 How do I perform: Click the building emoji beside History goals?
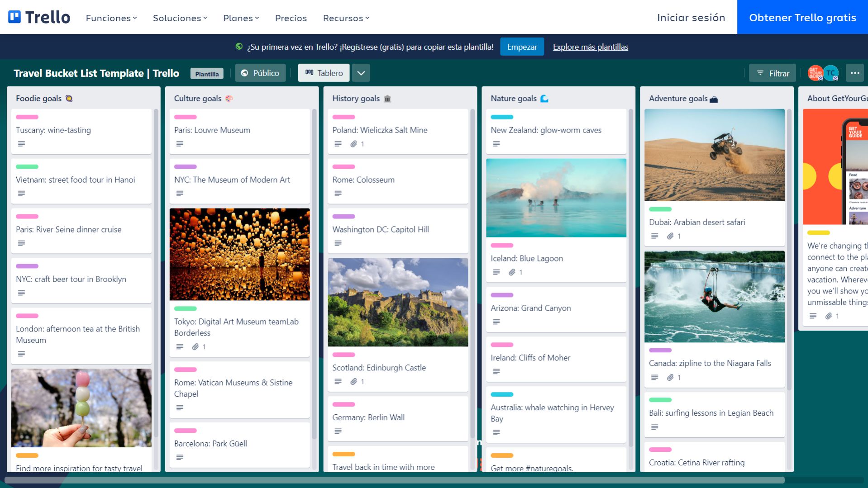[x=387, y=99]
